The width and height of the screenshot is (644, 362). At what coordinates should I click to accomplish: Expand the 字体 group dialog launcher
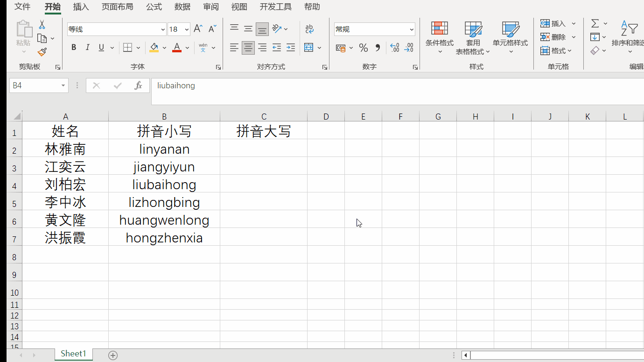(x=218, y=67)
